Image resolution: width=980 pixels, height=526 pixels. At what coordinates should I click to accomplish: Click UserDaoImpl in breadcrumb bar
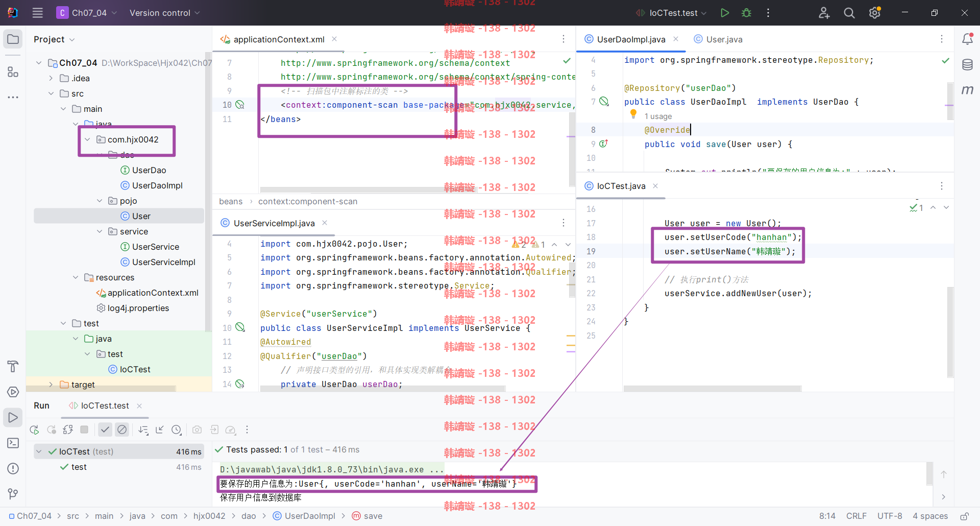point(304,516)
